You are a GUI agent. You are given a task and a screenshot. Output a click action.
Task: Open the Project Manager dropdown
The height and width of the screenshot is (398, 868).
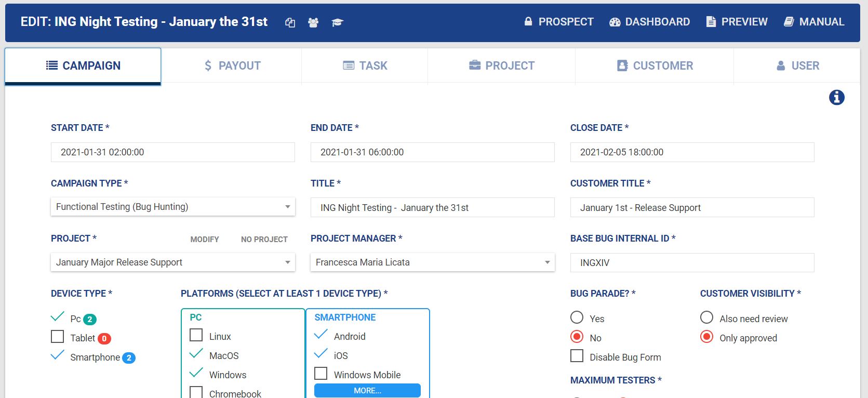point(433,262)
